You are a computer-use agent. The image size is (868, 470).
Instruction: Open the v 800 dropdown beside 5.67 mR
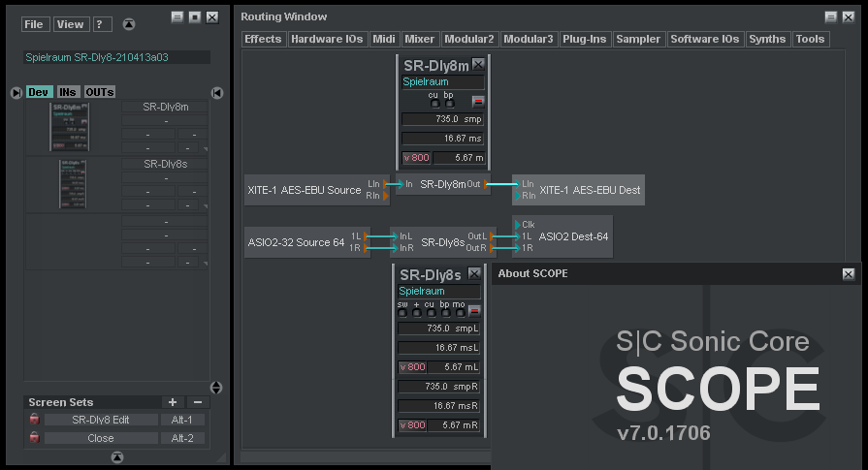pos(413,425)
